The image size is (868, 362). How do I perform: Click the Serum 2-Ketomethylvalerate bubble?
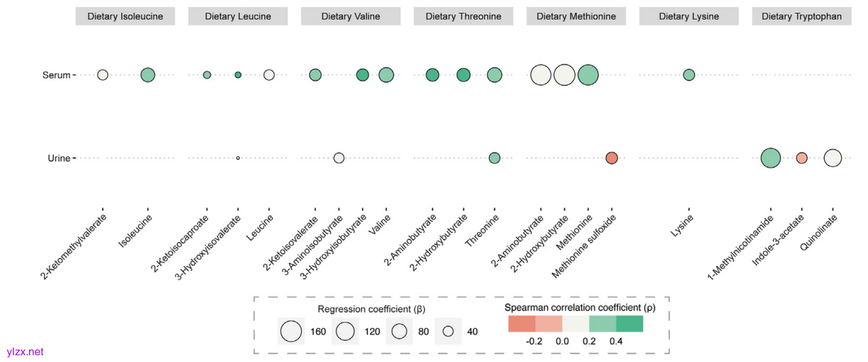(x=103, y=75)
